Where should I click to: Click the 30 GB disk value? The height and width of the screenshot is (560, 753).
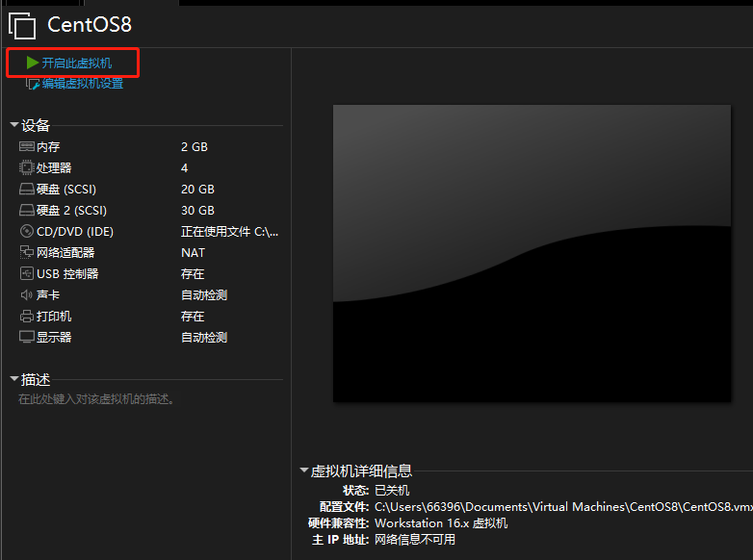click(x=197, y=210)
